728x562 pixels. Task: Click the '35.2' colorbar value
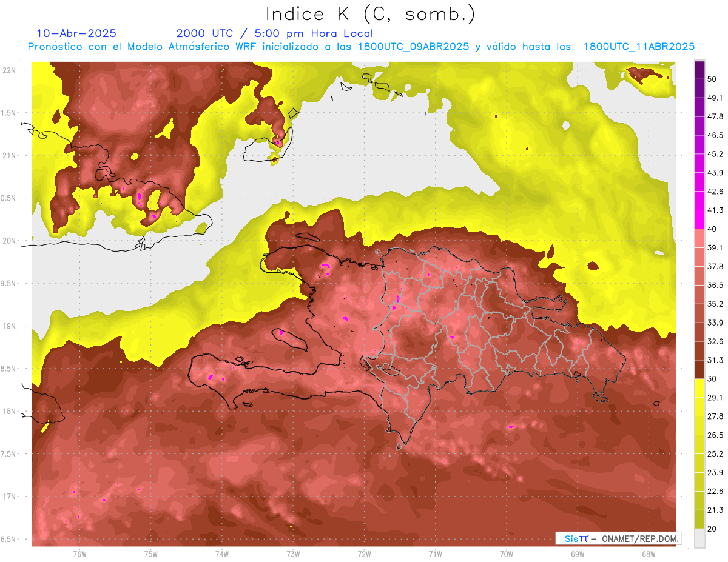715,304
